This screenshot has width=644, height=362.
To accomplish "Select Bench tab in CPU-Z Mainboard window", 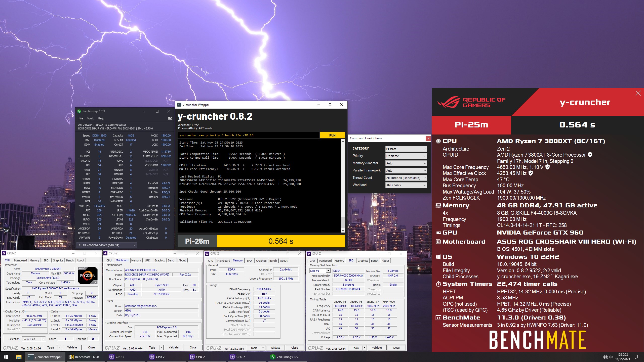I will (x=172, y=260).
